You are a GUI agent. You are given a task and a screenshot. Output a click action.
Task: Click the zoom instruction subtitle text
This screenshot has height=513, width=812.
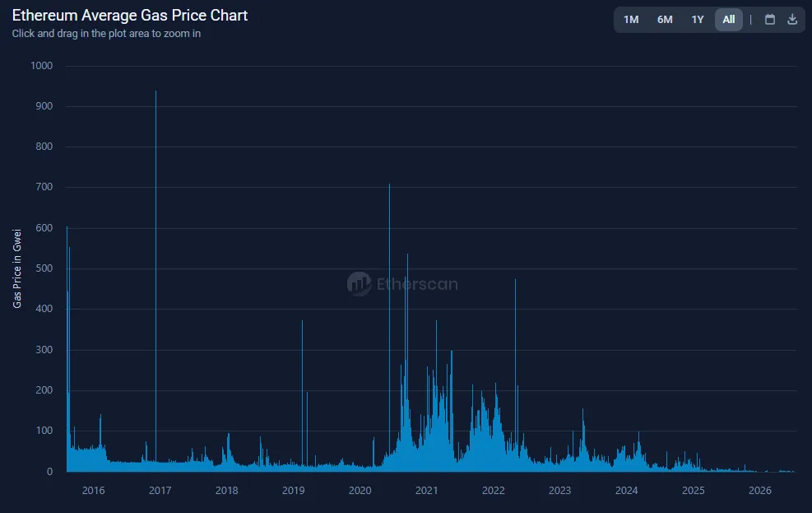[x=106, y=34]
